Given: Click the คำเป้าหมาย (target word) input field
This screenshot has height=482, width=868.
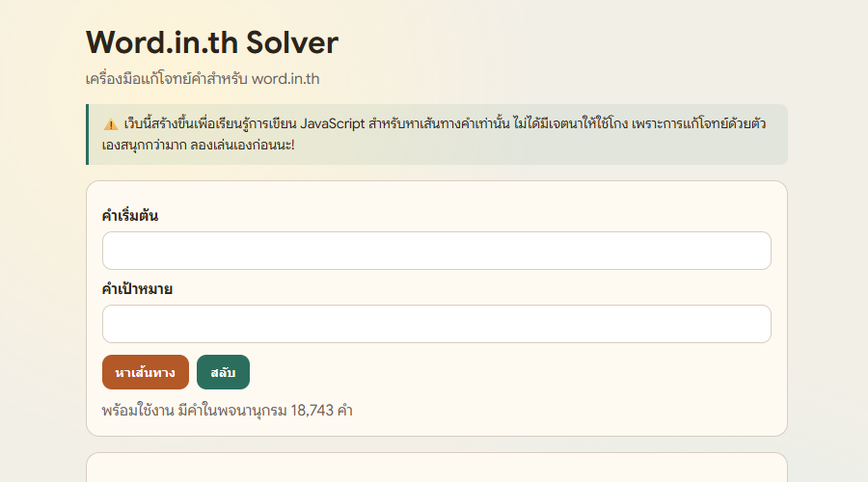Looking at the screenshot, I should pos(436,324).
